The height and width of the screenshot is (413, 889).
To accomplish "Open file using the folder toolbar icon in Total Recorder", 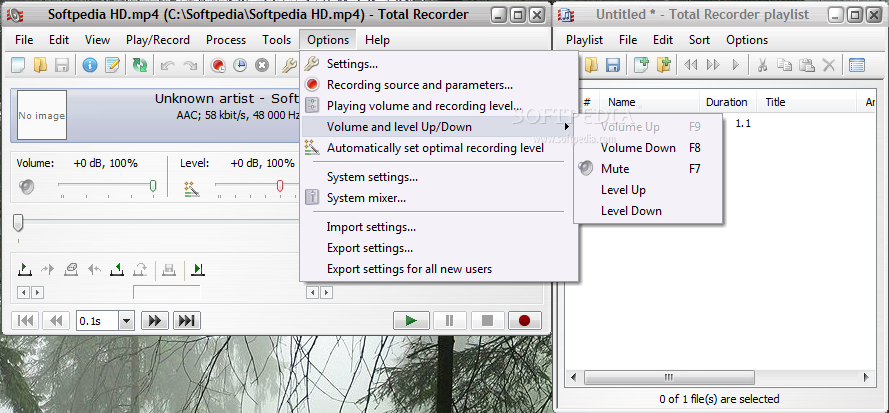I will [x=40, y=65].
